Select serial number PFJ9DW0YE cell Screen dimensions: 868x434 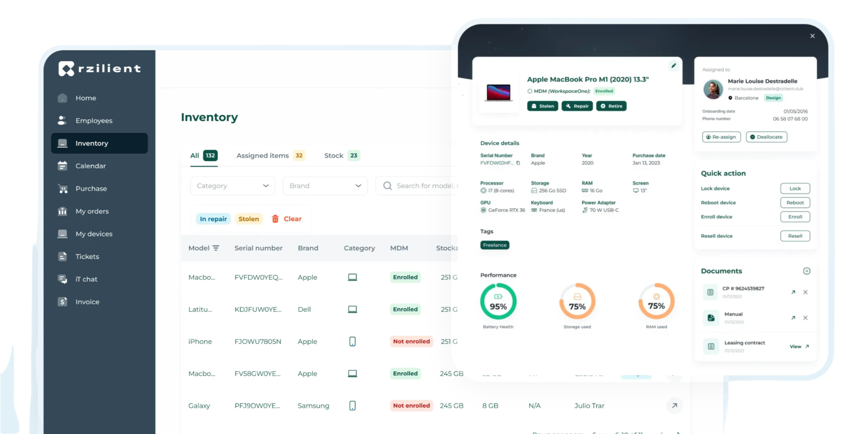[257, 406]
